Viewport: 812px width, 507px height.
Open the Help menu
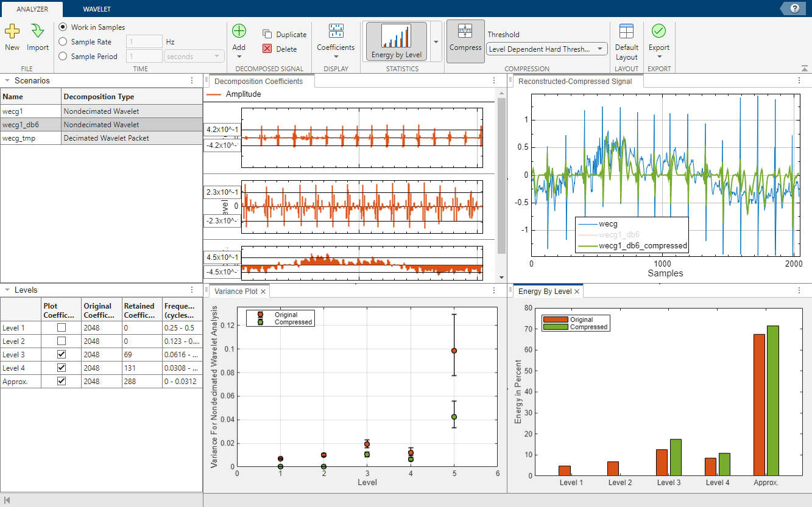pos(793,8)
